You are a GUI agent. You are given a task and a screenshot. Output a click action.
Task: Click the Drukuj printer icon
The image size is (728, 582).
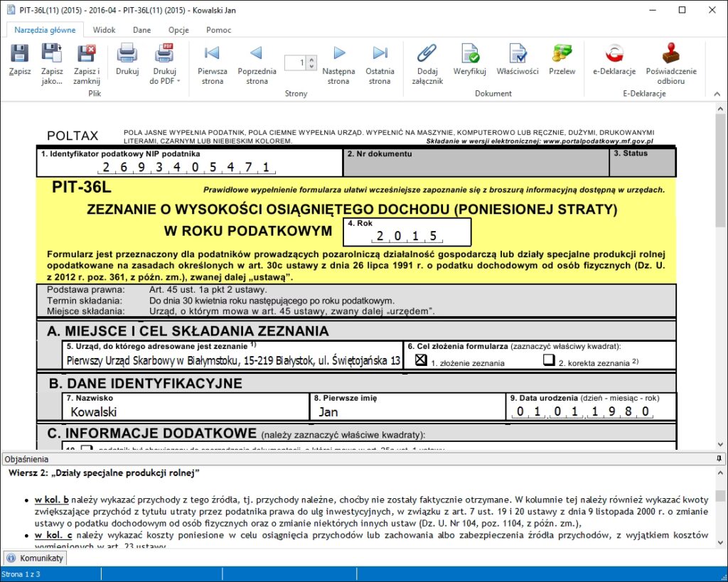pos(127,54)
